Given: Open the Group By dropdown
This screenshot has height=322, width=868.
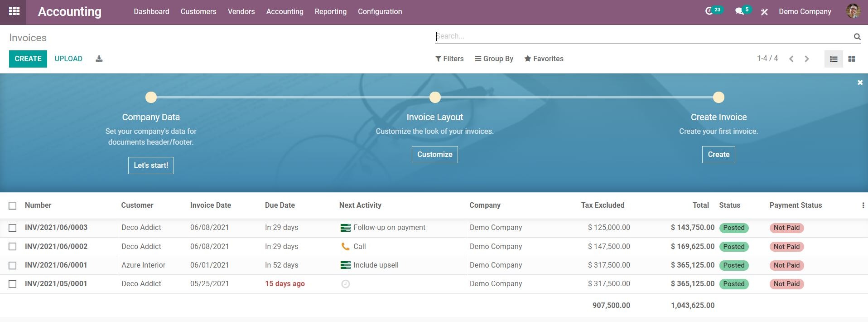Looking at the screenshot, I should (494, 59).
